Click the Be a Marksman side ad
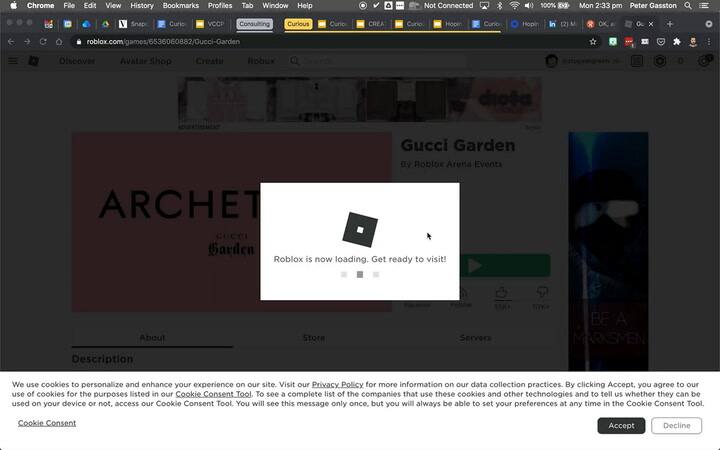The width and height of the screenshot is (720, 450). 608,251
